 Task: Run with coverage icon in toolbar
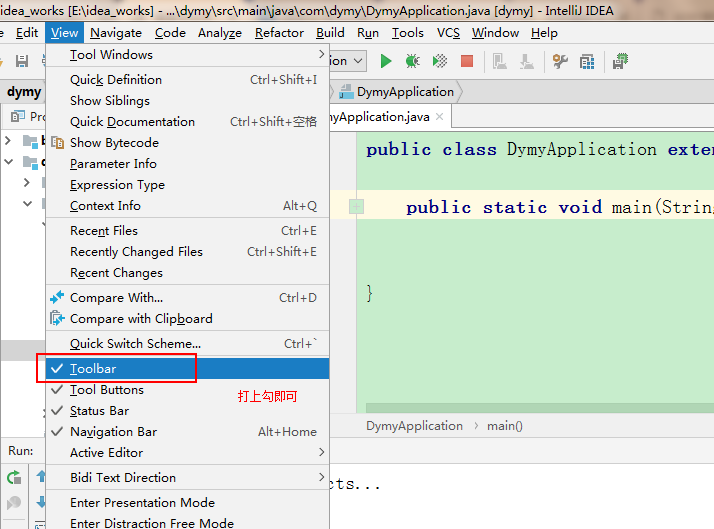pyautogui.click(x=439, y=61)
